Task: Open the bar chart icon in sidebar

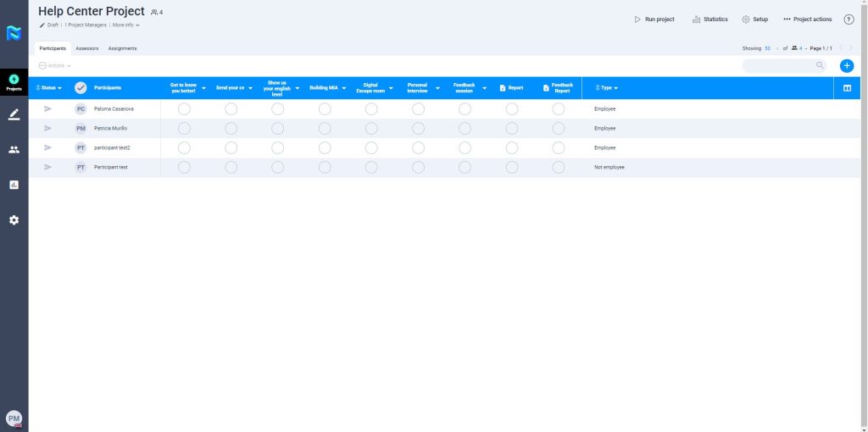Action: coord(14,185)
